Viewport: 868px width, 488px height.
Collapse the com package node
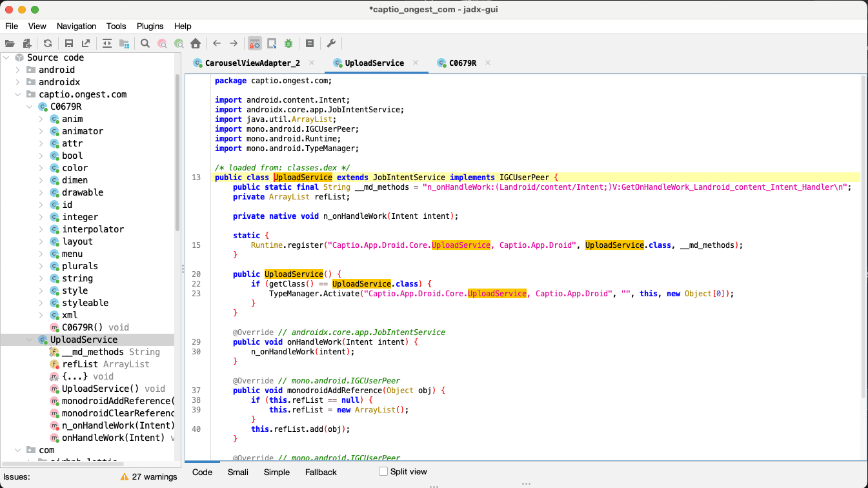coord(17,450)
